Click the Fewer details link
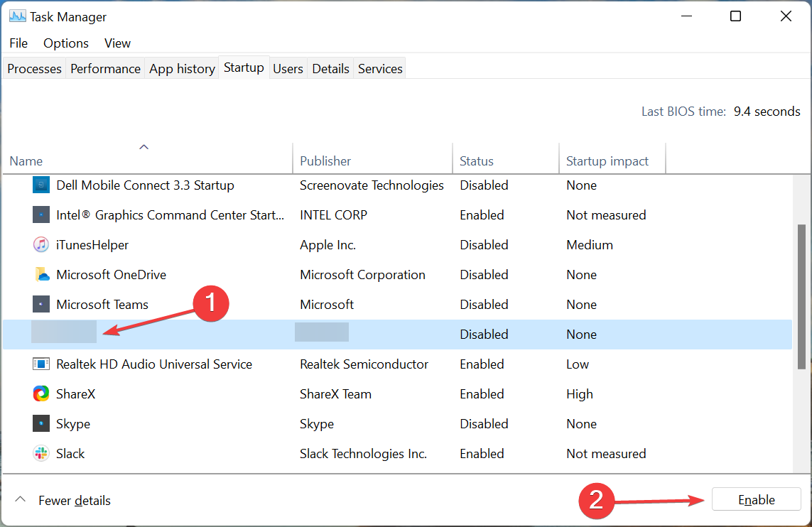Image resolution: width=812 pixels, height=527 pixels. click(75, 501)
